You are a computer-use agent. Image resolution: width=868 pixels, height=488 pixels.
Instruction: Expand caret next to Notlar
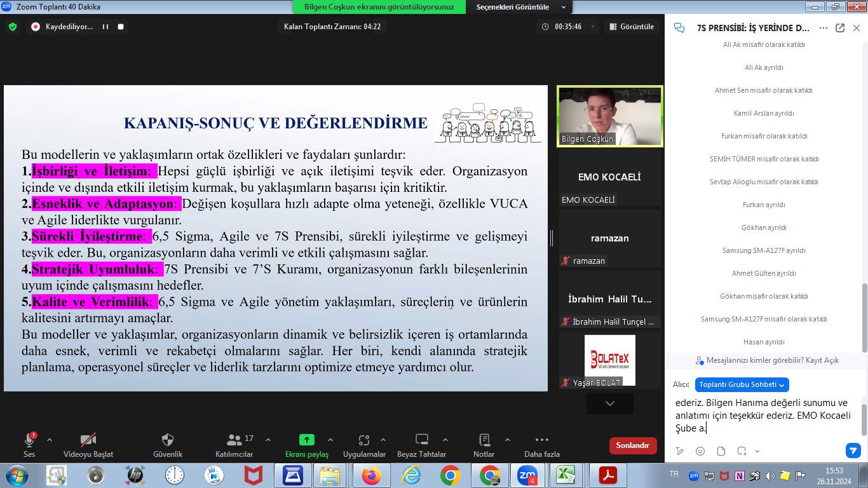pyautogui.click(x=507, y=440)
